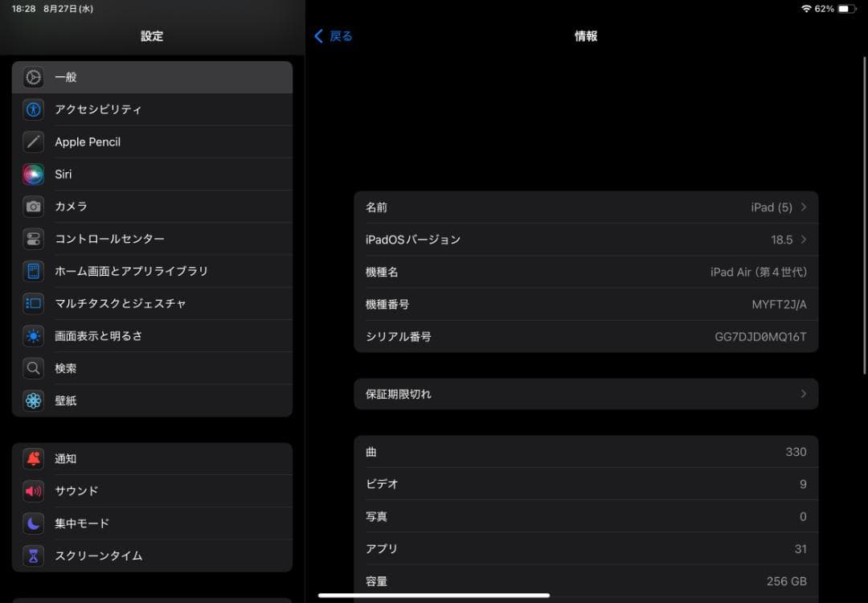Tap the home indicator bar at bottom
This screenshot has width=868, height=603.
coord(434,595)
